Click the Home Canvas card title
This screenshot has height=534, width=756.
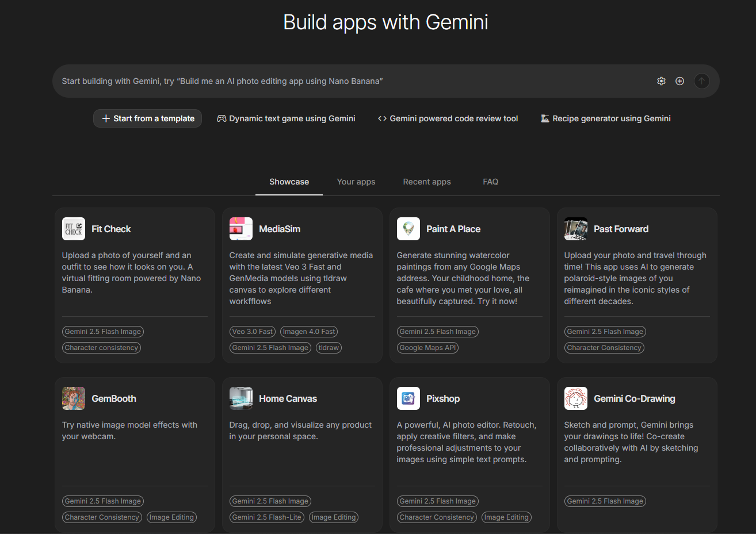pyautogui.click(x=288, y=398)
